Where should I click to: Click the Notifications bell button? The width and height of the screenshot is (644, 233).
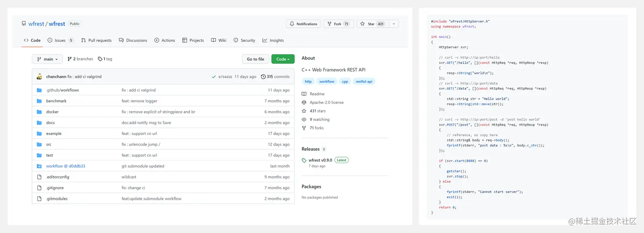[303, 24]
